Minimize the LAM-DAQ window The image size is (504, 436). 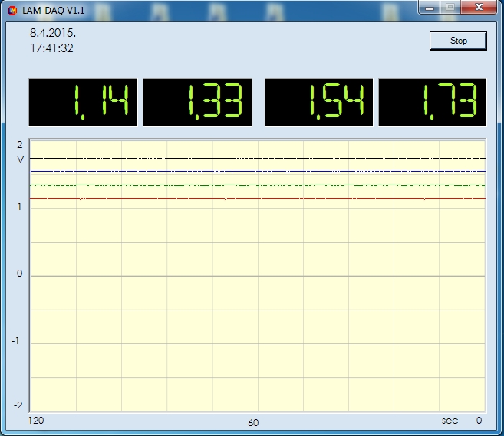click(430, 7)
